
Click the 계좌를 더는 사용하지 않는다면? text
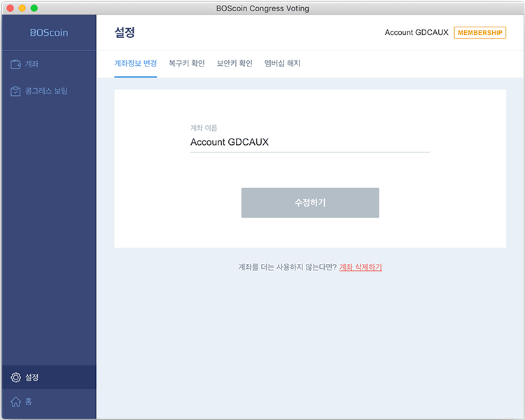287,267
